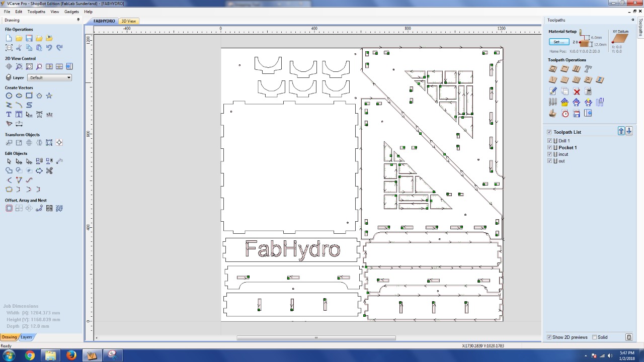Click the vertical Toolpaths side tab
Screen dimensions: 644x362
click(x=641, y=27)
